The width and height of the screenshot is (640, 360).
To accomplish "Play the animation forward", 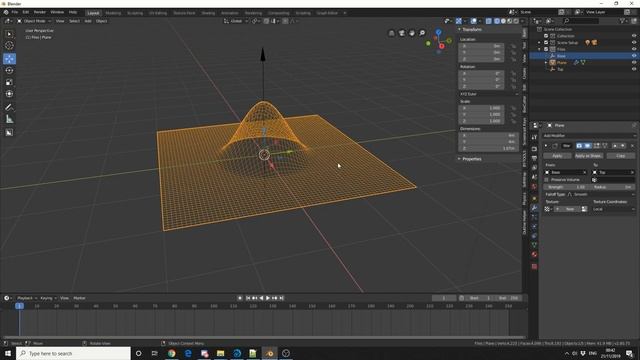I will point(268,298).
